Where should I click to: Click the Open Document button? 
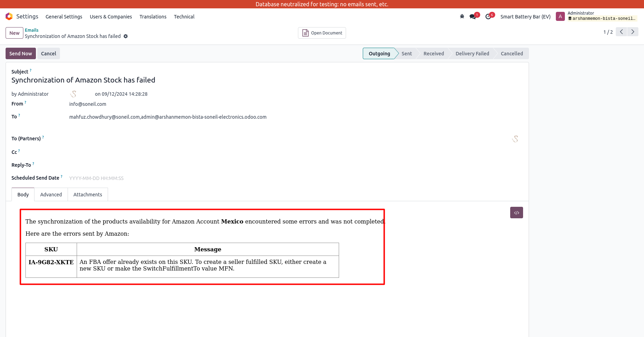(x=322, y=33)
